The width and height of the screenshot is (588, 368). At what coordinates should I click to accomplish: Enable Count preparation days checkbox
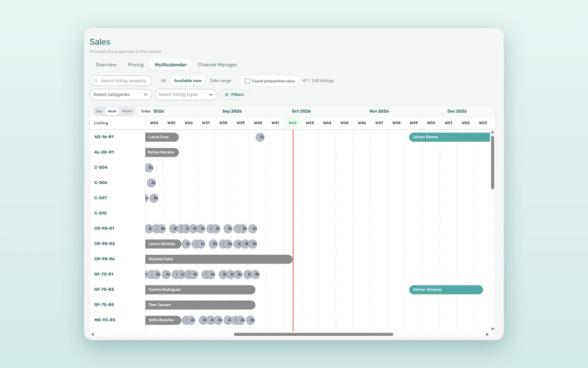click(247, 81)
